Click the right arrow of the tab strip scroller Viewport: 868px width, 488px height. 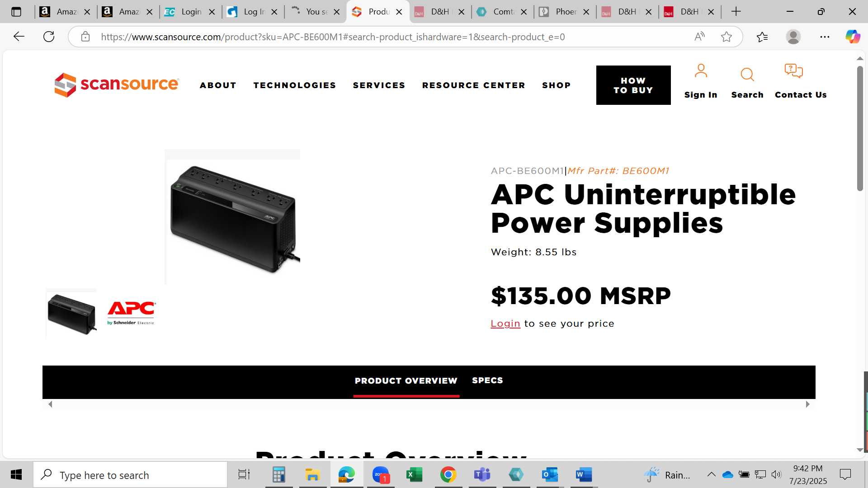[807, 404]
